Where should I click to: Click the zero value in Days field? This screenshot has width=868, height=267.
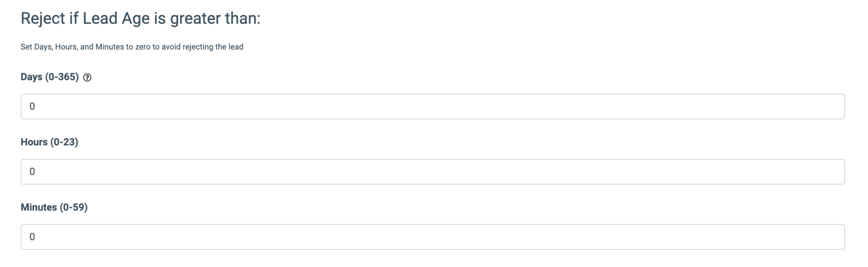32,106
